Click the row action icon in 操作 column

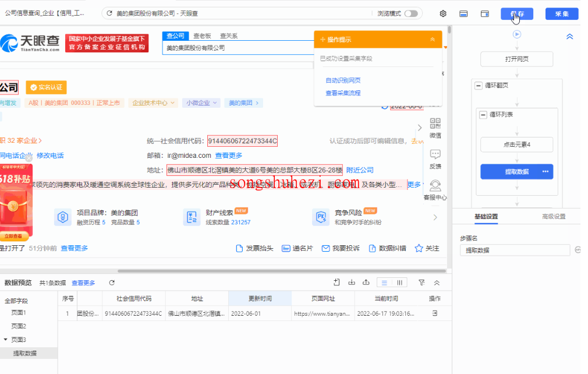[x=435, y=313]
